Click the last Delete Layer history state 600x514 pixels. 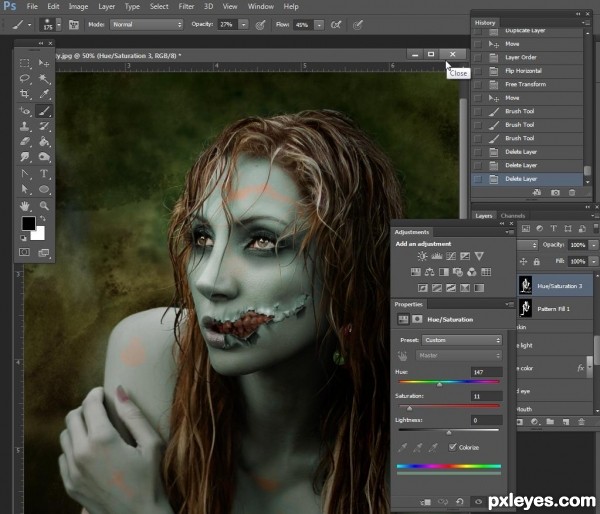click(527, 179)
